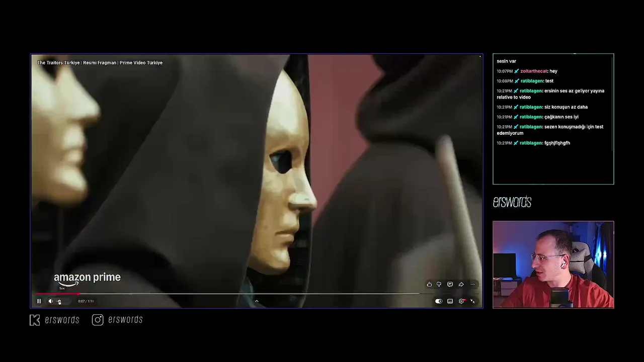Image resolution: width=644 pixels, height=362 pixels.
Task: Pause the trailer video
Action: click(x=39, y=301)
